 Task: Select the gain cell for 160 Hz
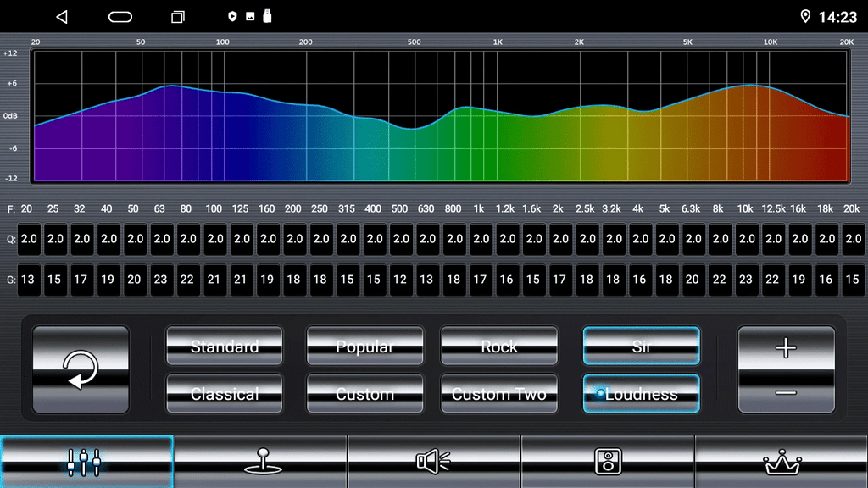click(x=268, y=280)
